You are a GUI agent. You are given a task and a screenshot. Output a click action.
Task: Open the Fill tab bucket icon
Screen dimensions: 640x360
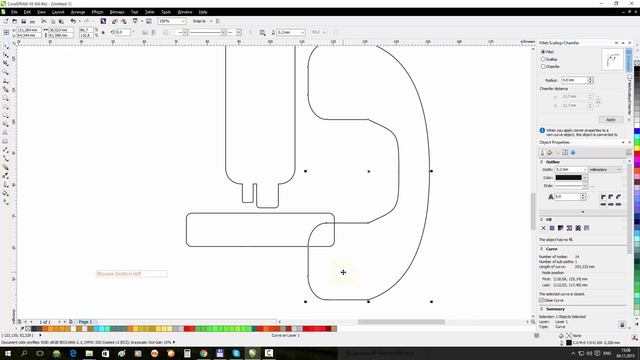550,153
